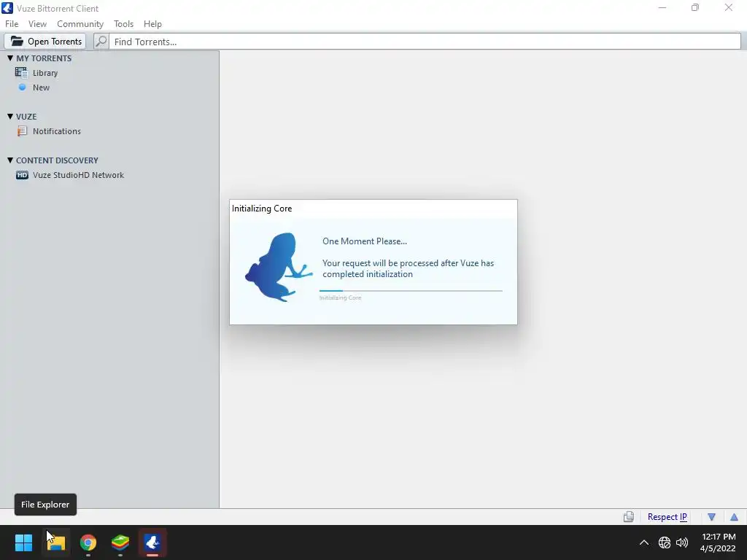This screenshot has width=747, height=560.
Task: Open network settings tray icon
Action: pyautogui.click(x=664, y=542)
